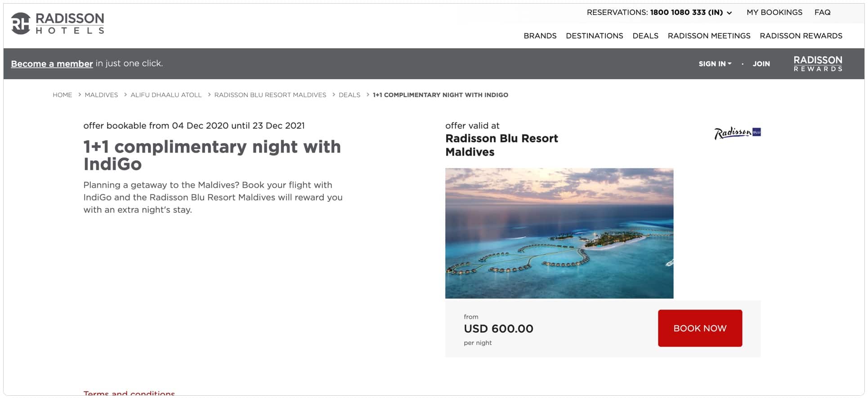Image resolution: width=868 pixels, height=398 pixels.
Task: Click the JOIN link
Action: [761, 64]
